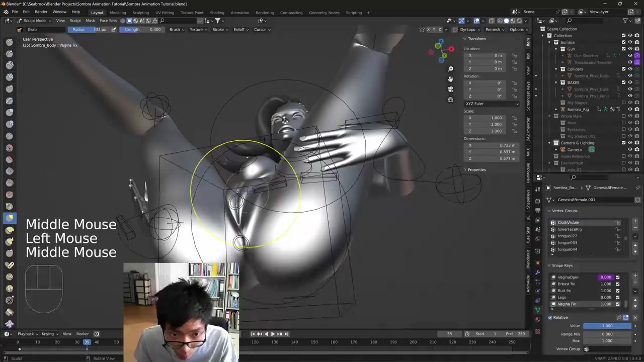Open the Sculpt Mode dropdown

pos(34,21)
